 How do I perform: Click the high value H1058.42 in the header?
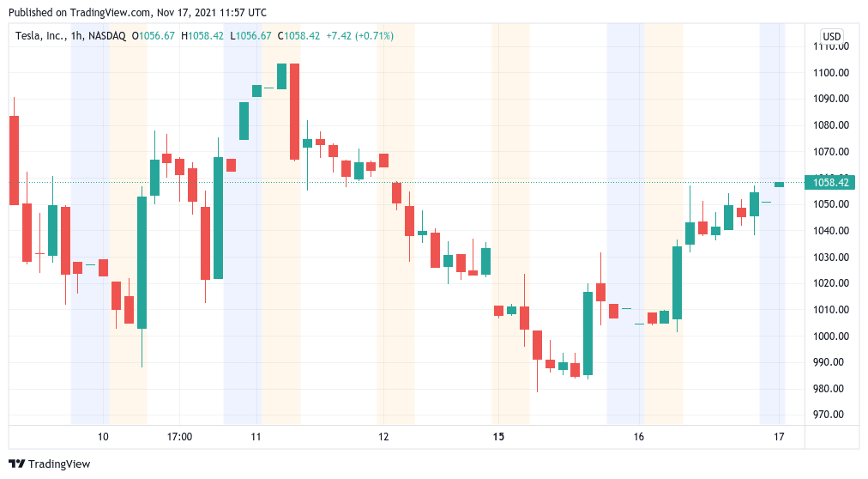[x=202, y=36]
